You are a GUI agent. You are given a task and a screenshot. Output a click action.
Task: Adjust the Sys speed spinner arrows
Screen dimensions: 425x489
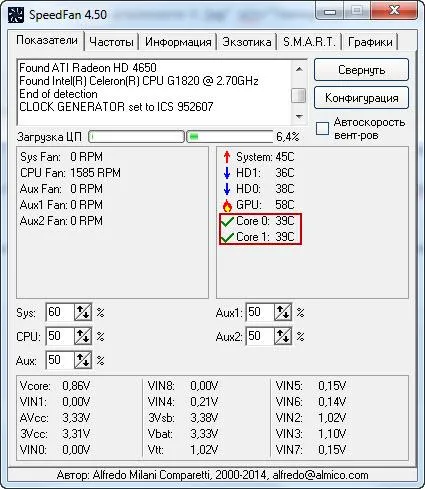[x=83, y=312]
